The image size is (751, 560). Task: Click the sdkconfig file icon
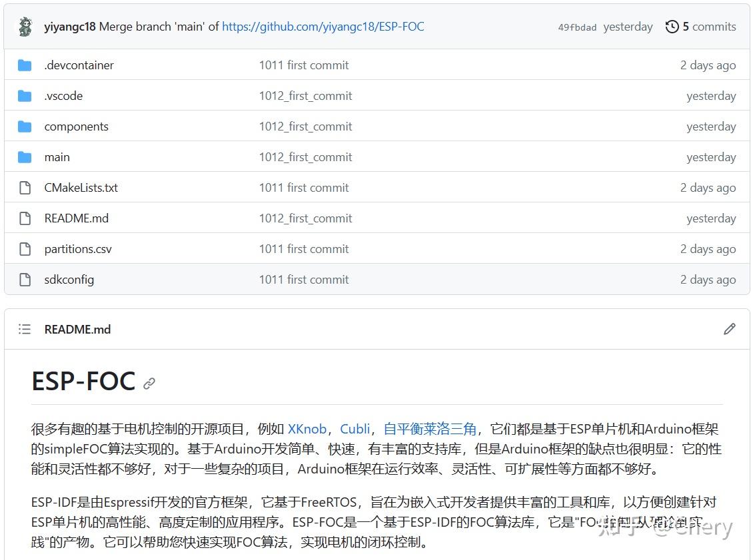[25, 279]
